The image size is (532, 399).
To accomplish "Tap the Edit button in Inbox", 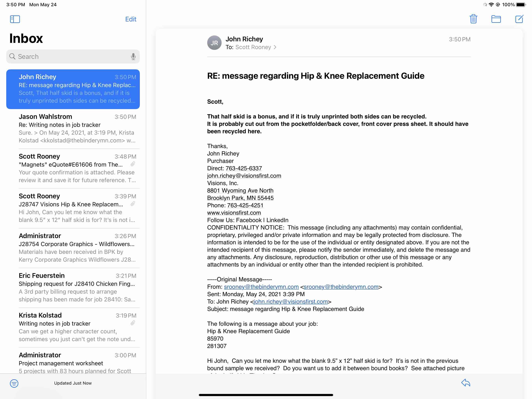I will (131, 19).
